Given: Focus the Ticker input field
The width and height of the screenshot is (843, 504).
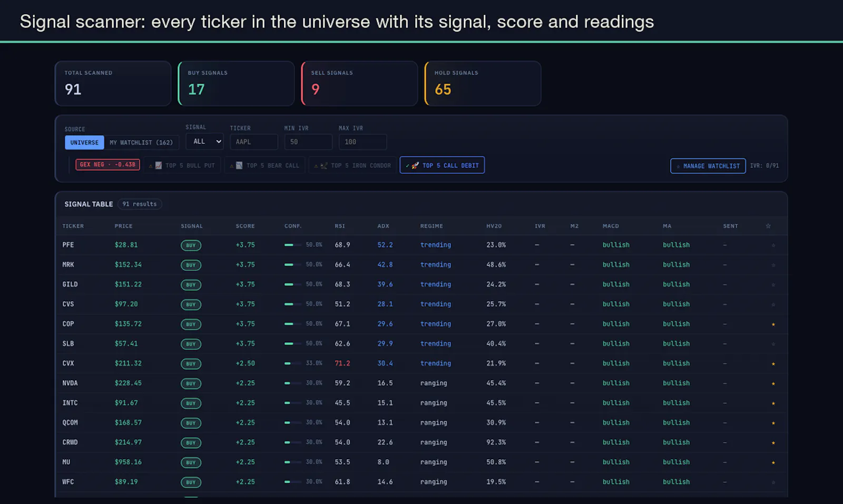Looking at the screenshot, I should pos(254,142).
